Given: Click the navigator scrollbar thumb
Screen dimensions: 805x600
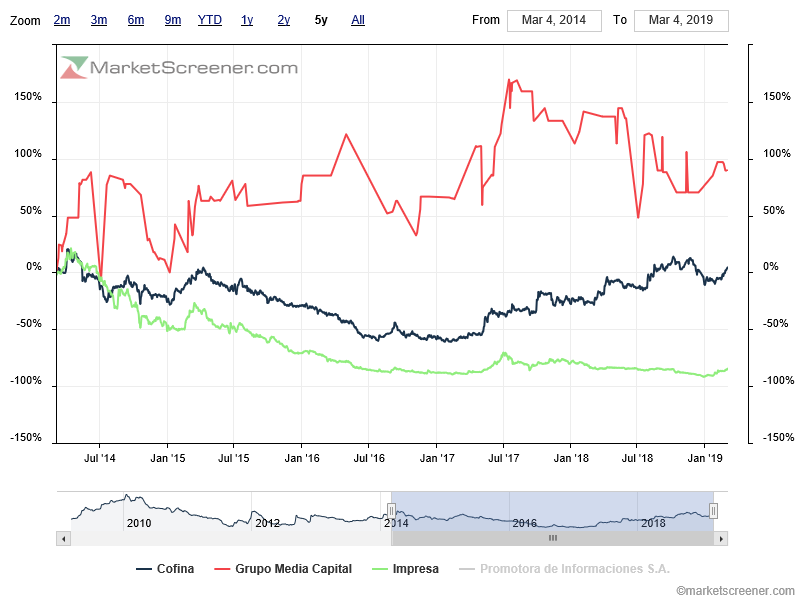Looking at the screenshot, I should (552, 538).
